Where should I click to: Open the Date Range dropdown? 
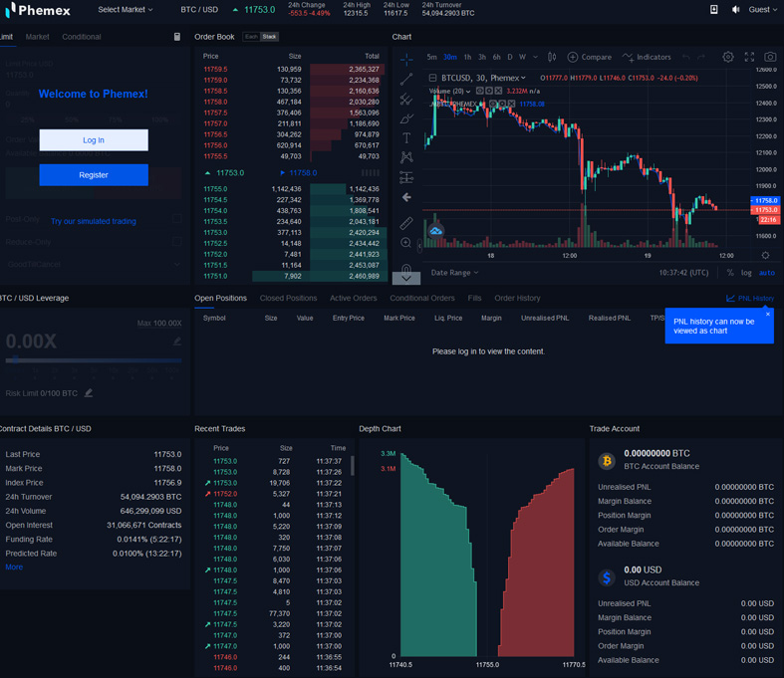[454, 273]
